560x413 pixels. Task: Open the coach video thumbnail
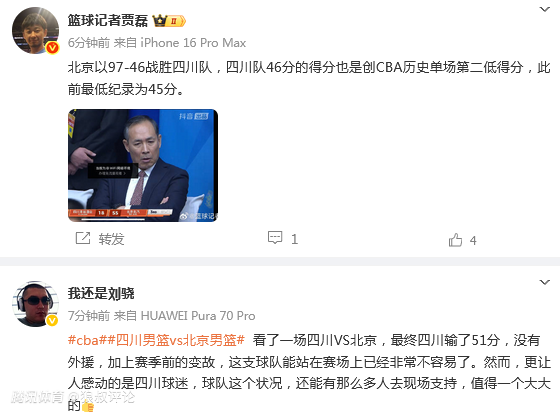(x=143, y=165)
